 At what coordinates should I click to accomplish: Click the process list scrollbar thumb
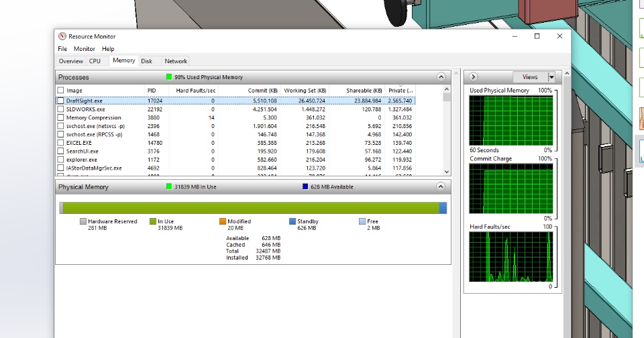click(x=447, y=97)
